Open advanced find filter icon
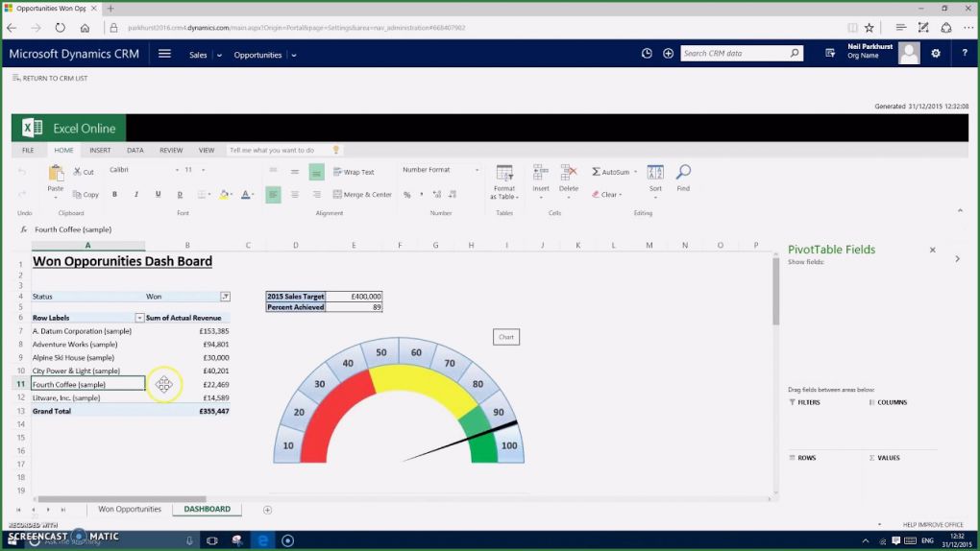 [x=830, y=54]
